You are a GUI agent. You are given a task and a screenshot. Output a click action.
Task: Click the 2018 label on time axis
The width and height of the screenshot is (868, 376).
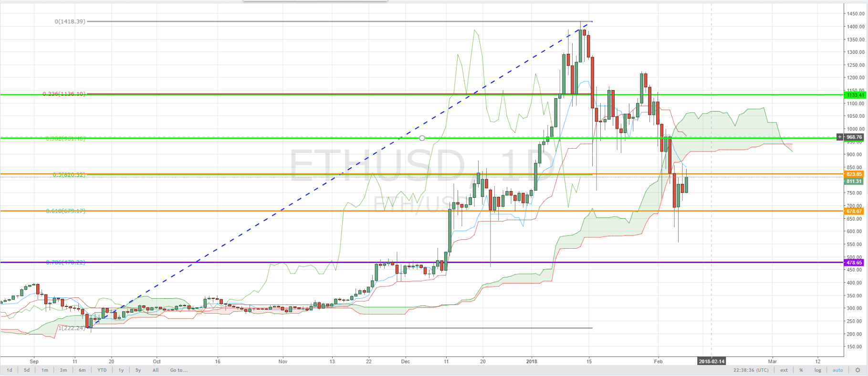point(532,361)
